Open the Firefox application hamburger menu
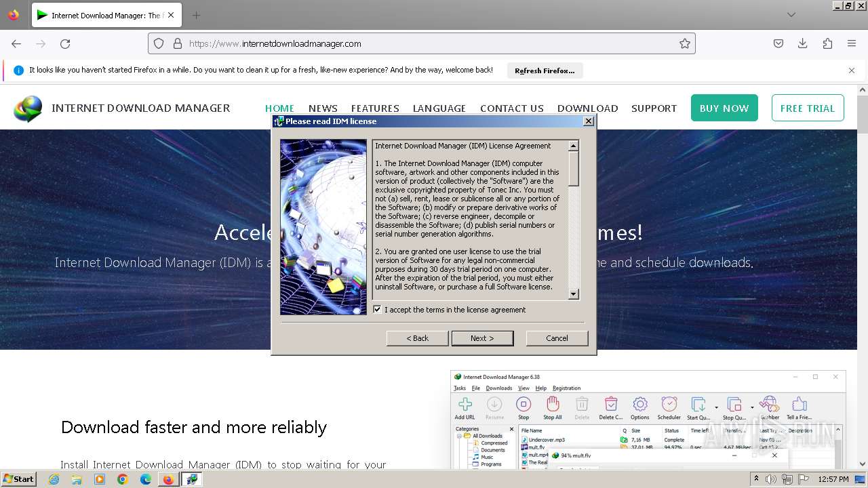Screen dimensions: 868x488 coord(852,43)
